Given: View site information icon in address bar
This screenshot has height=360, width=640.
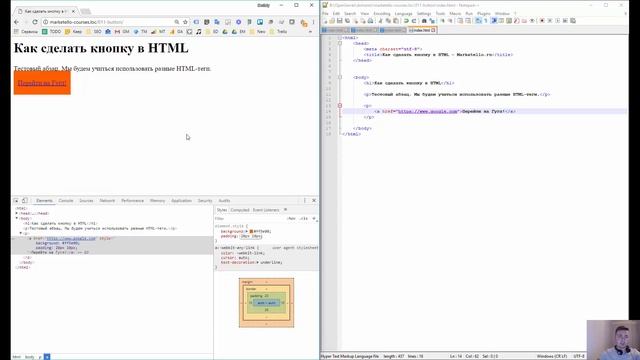Looking at the screenshot, I should (46, 22).
